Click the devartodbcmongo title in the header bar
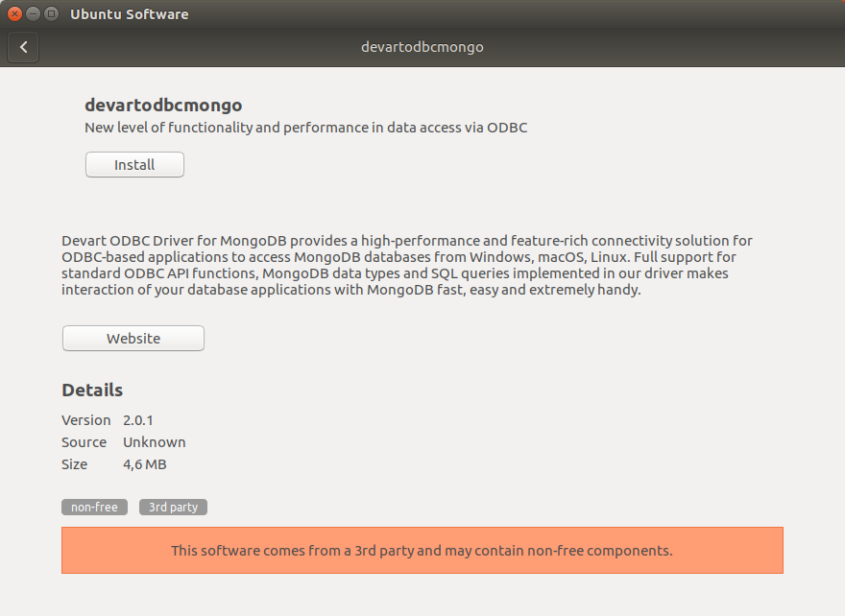This screenshot has width=845, height=616. point(422,46)
